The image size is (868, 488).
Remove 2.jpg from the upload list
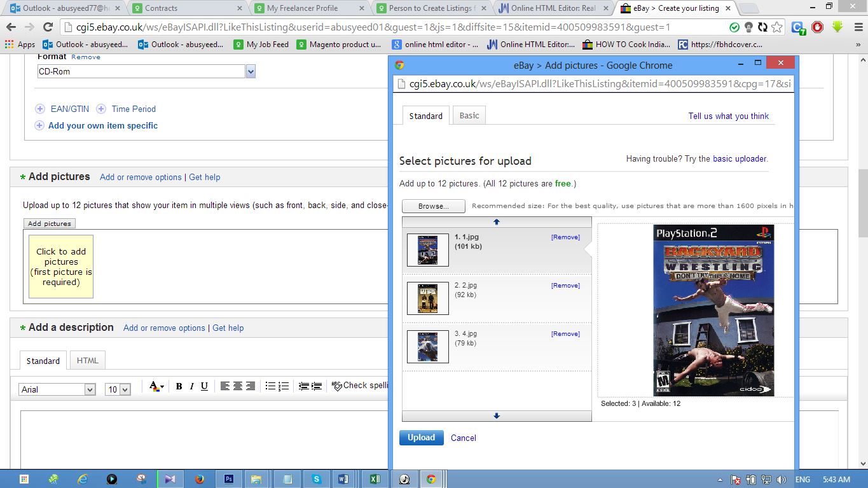[x=565, y=286]
